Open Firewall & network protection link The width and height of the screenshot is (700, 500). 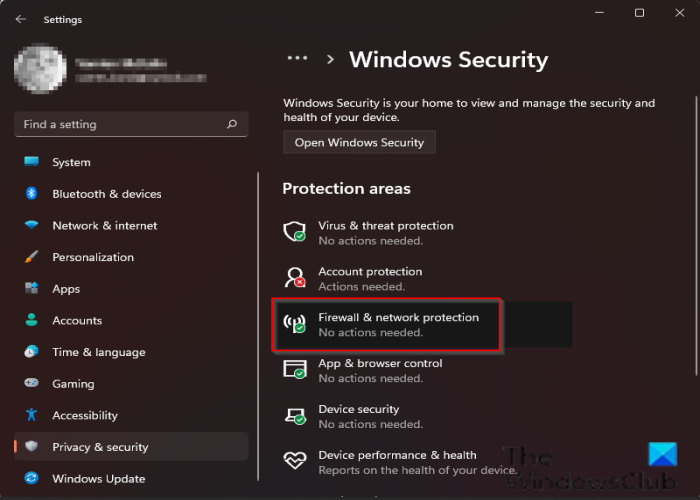click(x=398, y=318)
